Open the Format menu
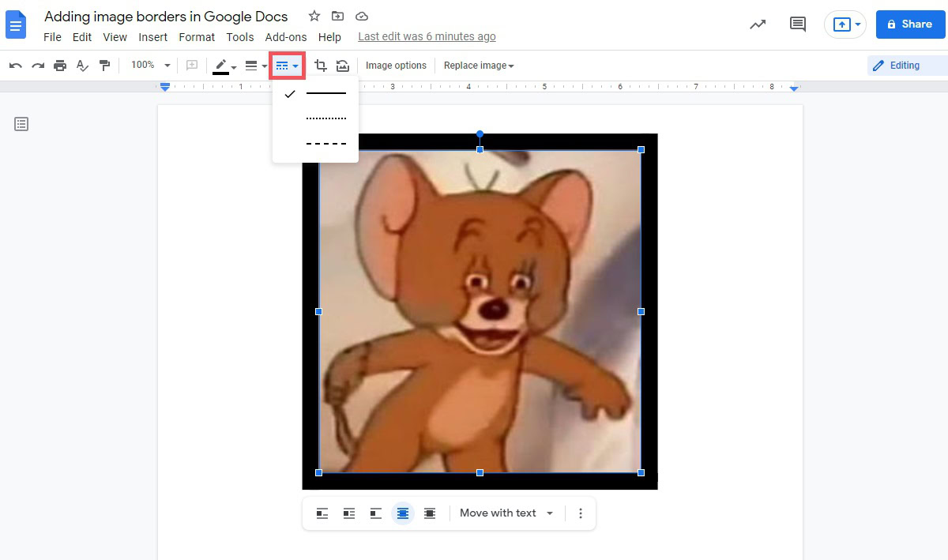 coord(197,37)
